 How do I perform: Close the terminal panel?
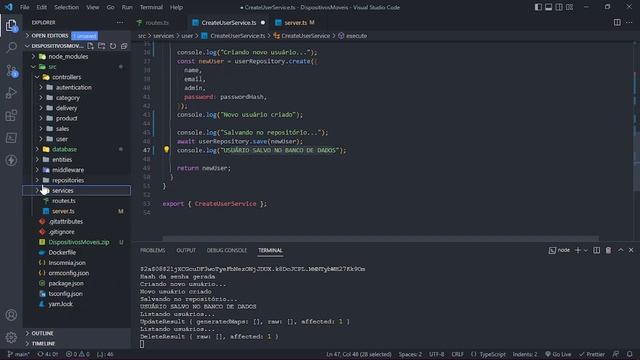631,250
